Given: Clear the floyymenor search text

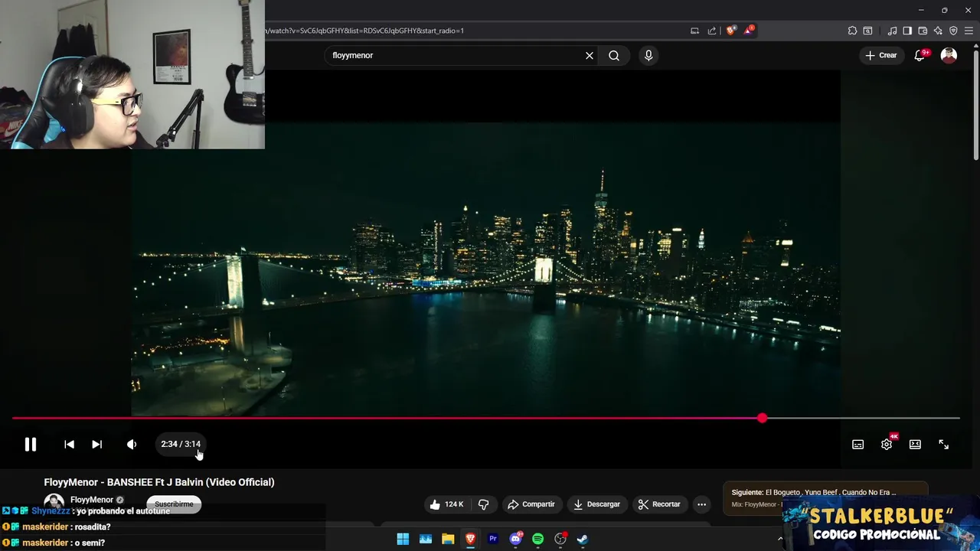Looking at the screenshot, I should 590,55.
